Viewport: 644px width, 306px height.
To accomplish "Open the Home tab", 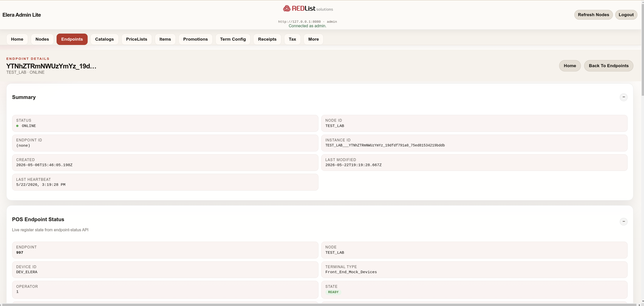I will click(17, 39).
